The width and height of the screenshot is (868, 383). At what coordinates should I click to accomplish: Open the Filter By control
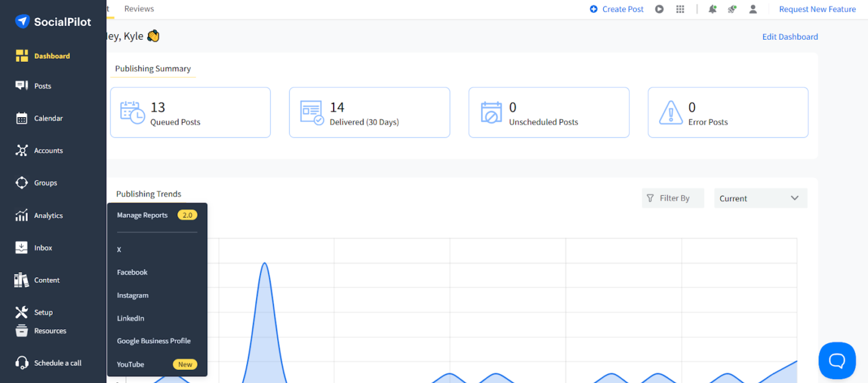coord(673,198)
